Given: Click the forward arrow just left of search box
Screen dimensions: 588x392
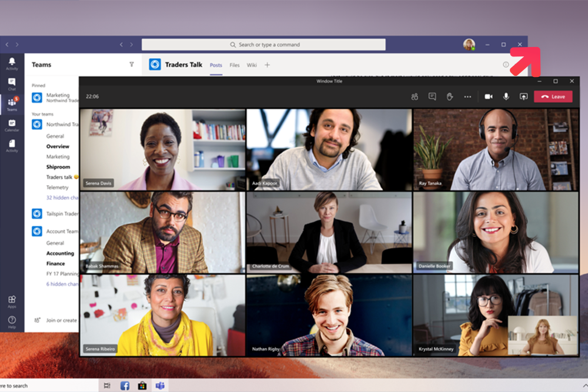Looking at the screenshot, I should [131, 45].
